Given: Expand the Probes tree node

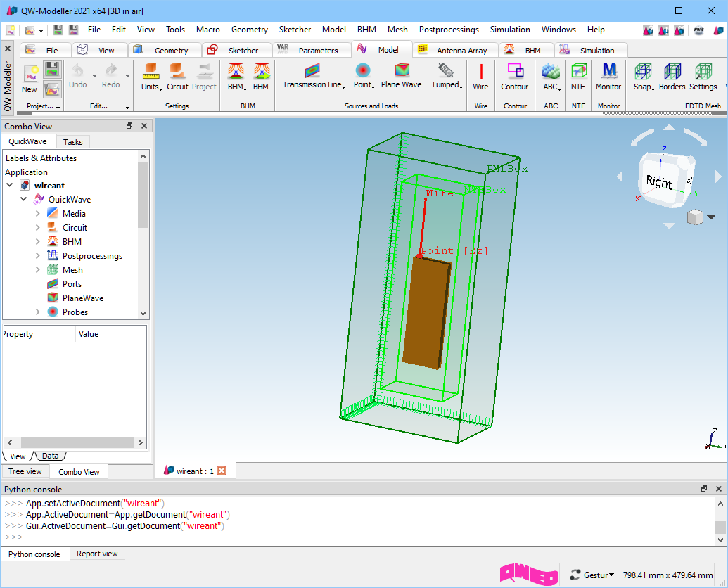Looking at the screenshot, I should (37, 312).
